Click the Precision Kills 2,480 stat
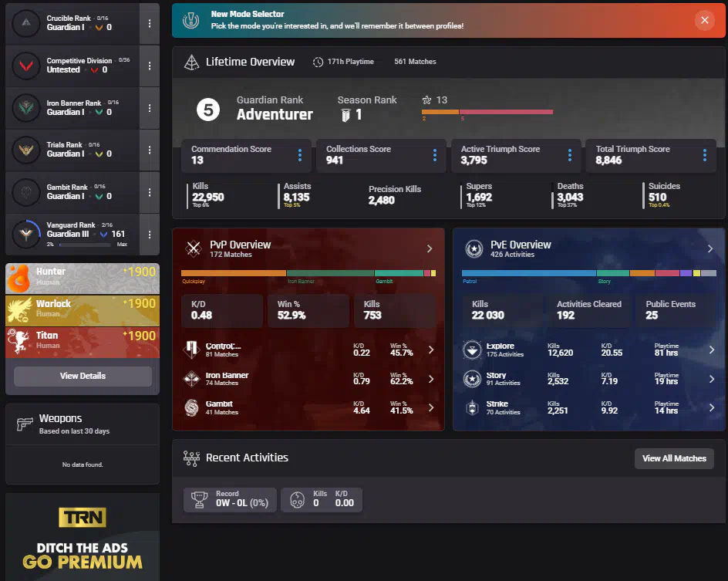Image resolution: width=728 pixels, height=581 pixels. coord(395,195)
